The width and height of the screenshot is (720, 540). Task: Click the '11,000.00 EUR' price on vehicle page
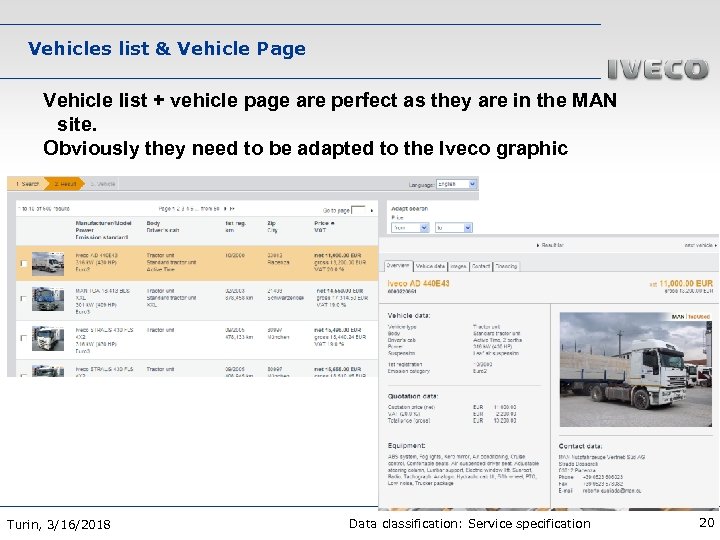coord(686,284)
